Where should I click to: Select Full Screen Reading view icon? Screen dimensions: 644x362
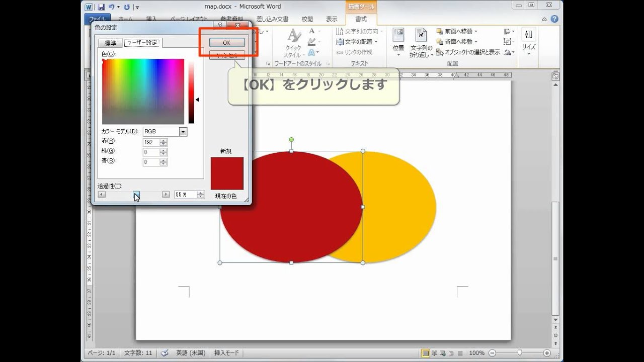tap(435, 353)
